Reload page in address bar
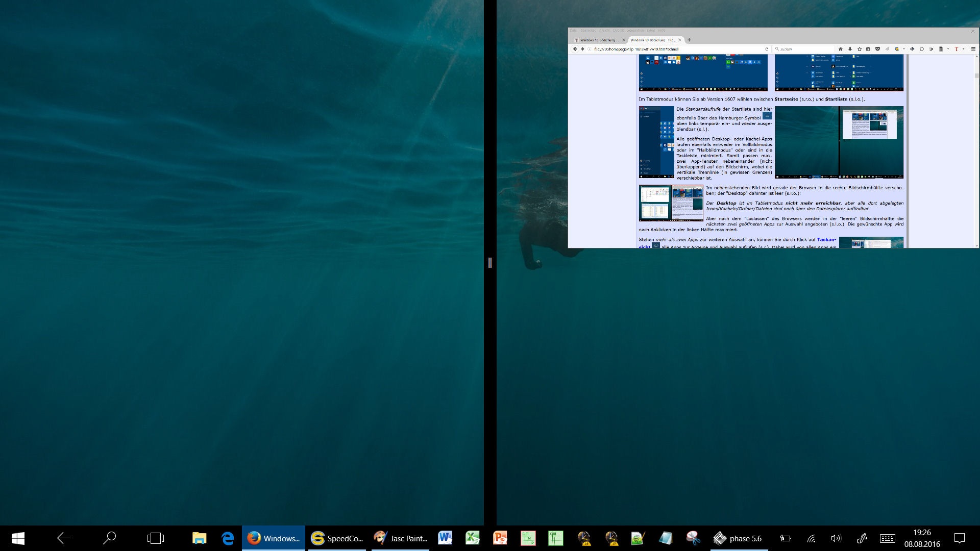Screen dimensions: 980x551 tap(766, 49)
